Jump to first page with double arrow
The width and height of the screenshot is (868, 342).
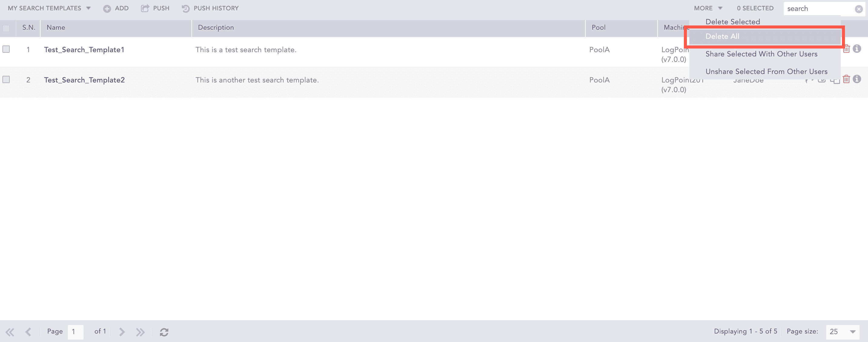10,332
